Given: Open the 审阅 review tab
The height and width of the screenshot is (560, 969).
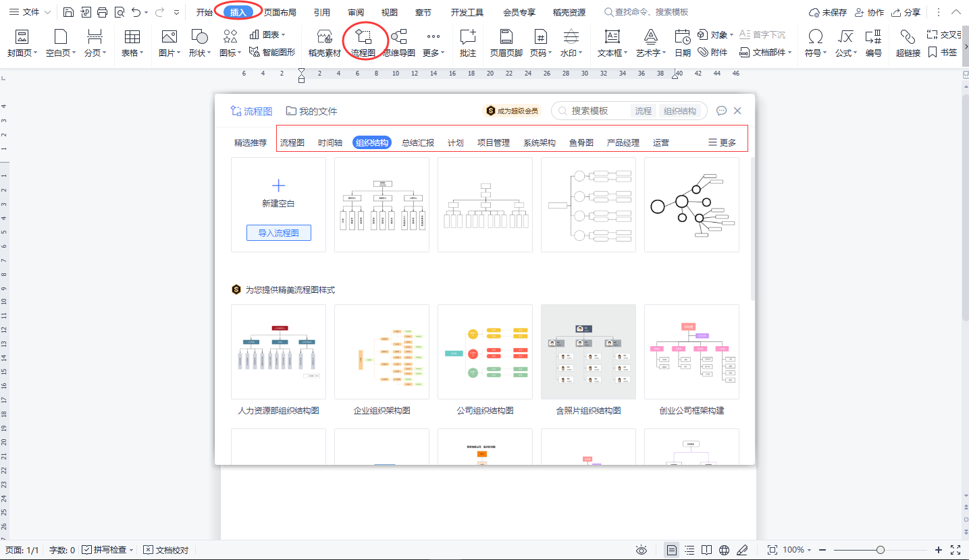Looking at the screenshot, I should 357,12.
